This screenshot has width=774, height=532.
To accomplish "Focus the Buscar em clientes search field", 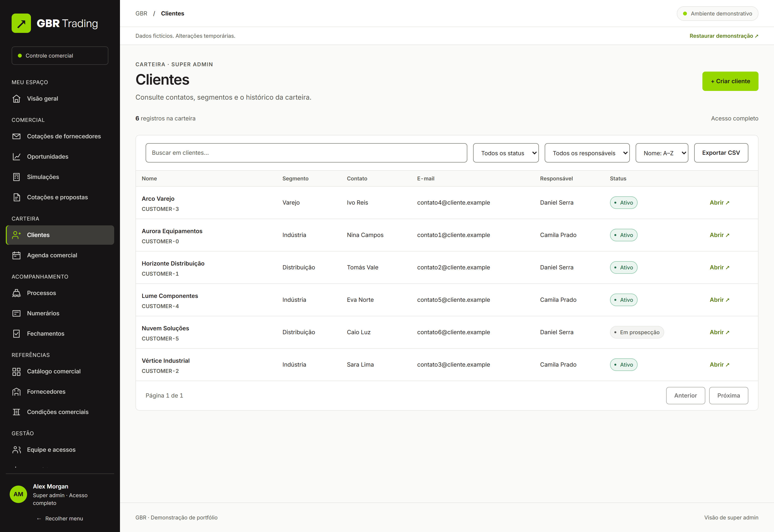I will tap(306, 153).
